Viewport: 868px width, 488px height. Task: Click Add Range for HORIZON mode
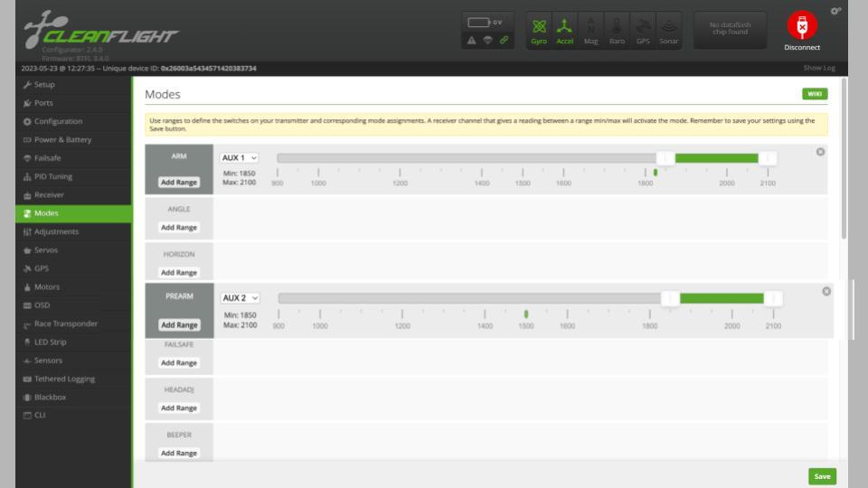pyautogui.click(x=179, y=273)
